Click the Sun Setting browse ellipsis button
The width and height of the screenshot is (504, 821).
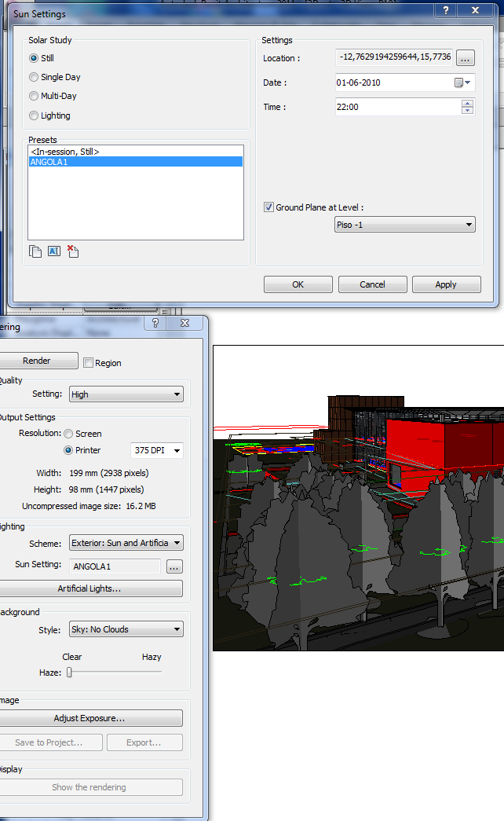pyautogui.click(x=174, y=566)
